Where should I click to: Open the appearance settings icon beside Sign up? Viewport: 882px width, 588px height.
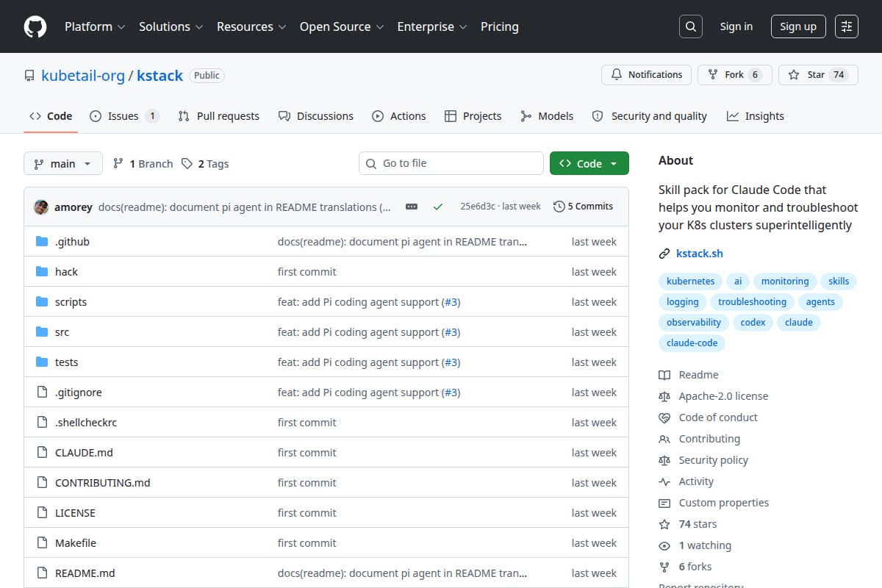847,26
